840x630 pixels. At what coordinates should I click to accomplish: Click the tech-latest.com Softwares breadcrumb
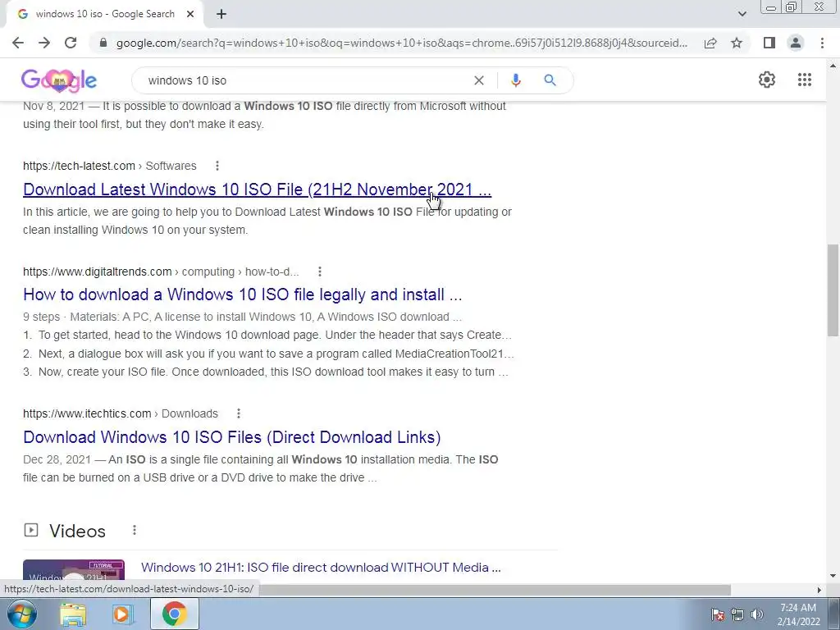(109, 166)
